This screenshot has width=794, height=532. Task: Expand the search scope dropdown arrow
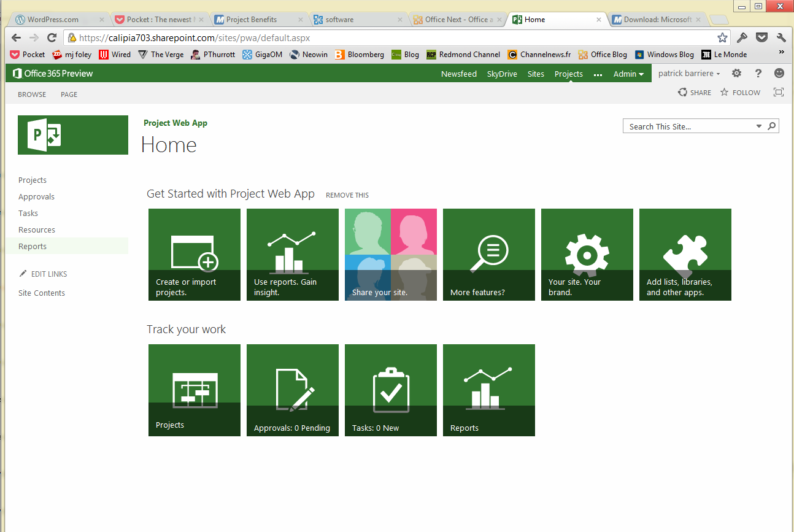tap(759, 126)
